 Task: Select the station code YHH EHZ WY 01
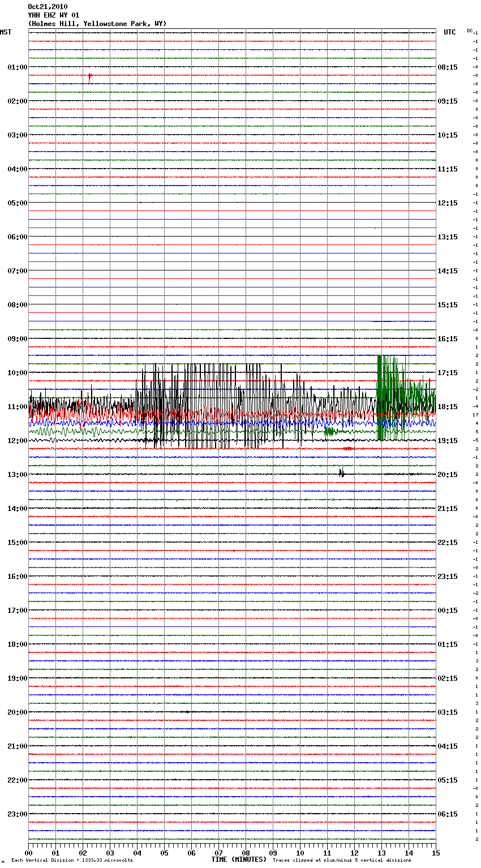54,15
